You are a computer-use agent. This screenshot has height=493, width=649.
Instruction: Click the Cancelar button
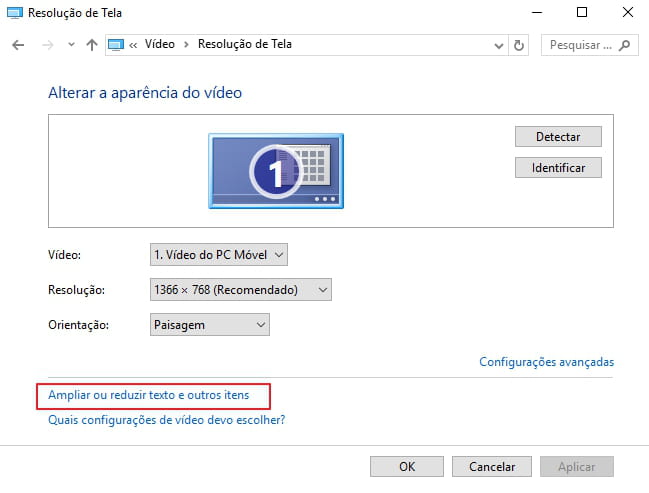click(492, 467)
